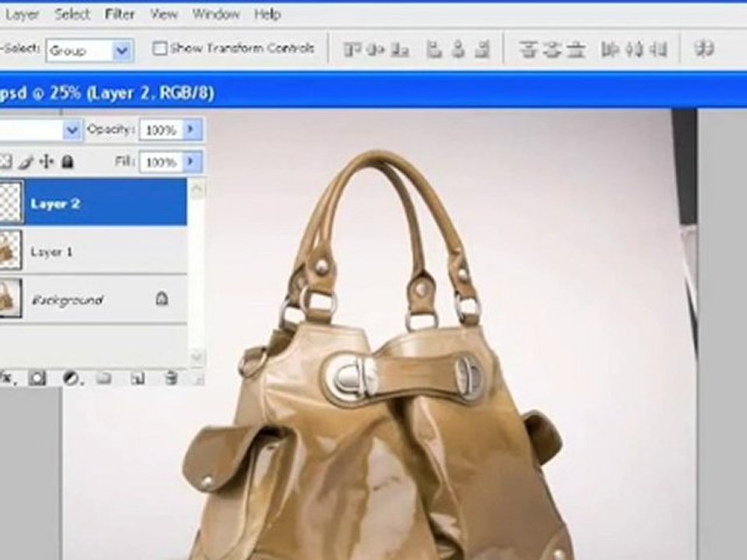This screenshot has width=747, height=560.
Task: Click the distribute right edges icon
Action: (658, 49)
